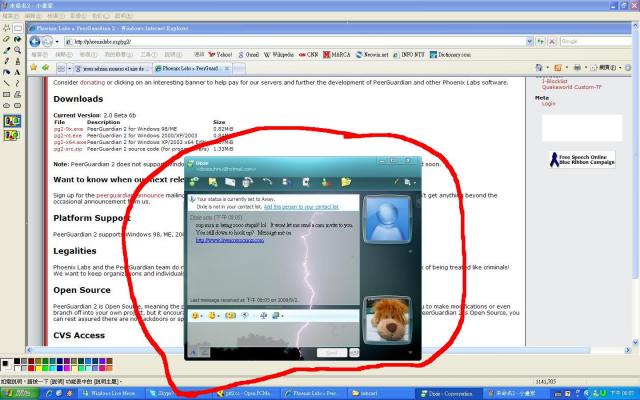Expand the IE tab list dropdown

point(69,69)
